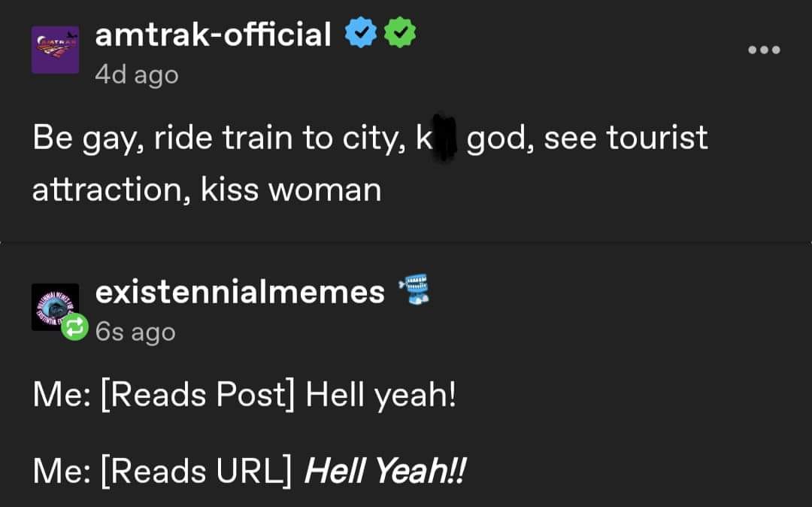
Task: Open the "6s ago" reblog timestamp
Action: point(135,332)
